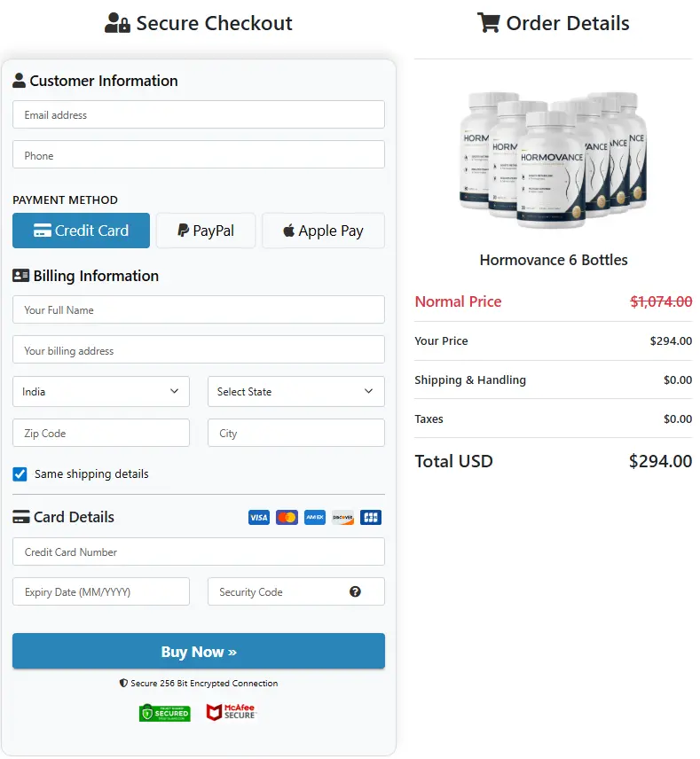
Task: Click the Normal Price label
Action: click(x=459, y=301)
